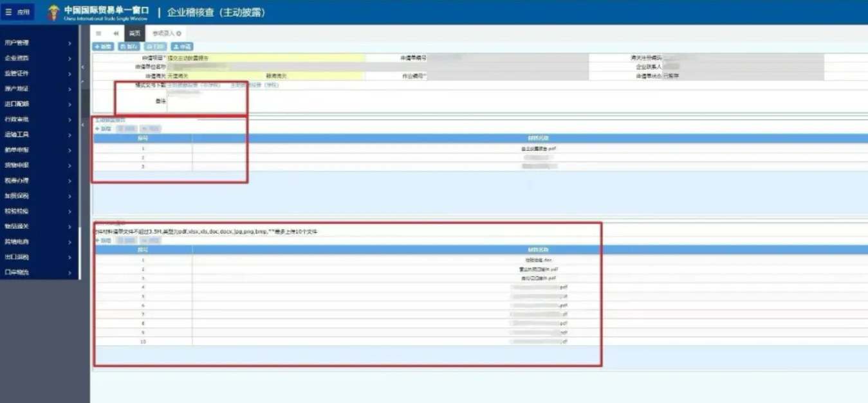Screen dimensions: 868x403
Task: Expand the 用户管理 sidebar menu
Action: pyautogui.click(x=39, y=43)
